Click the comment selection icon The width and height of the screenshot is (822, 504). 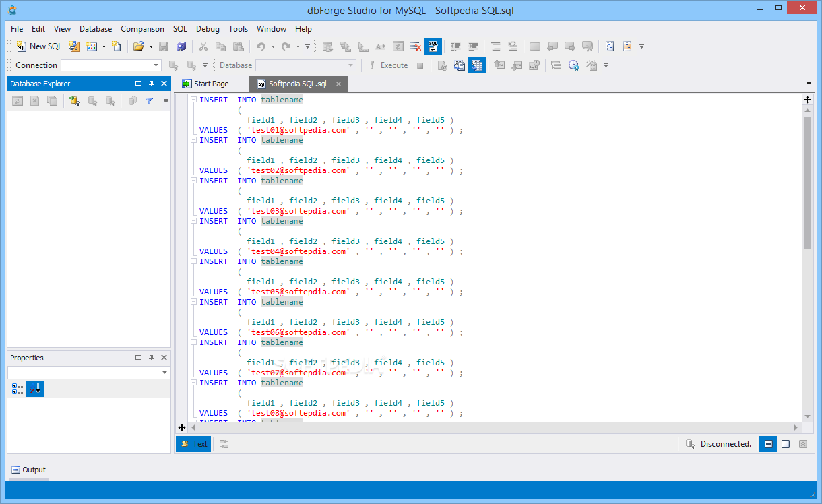(495, 46)
